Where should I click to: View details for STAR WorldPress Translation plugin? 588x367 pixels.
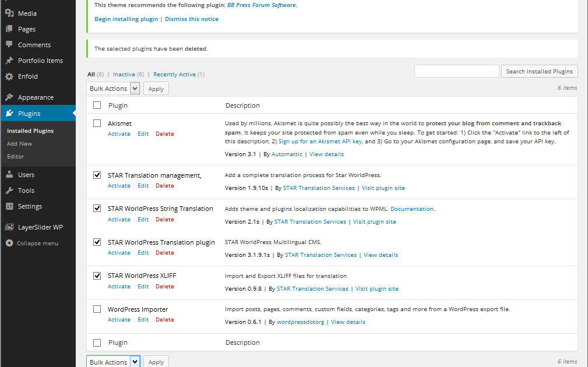point(381,255)
